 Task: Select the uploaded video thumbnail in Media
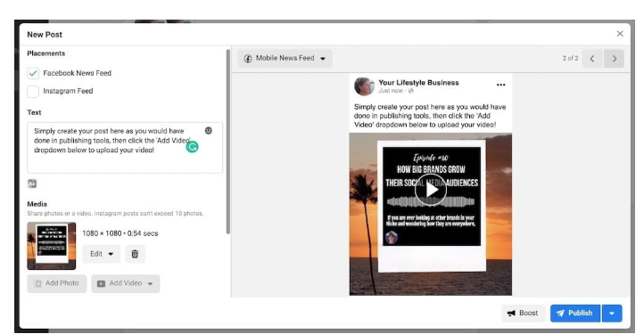(52, 246)
